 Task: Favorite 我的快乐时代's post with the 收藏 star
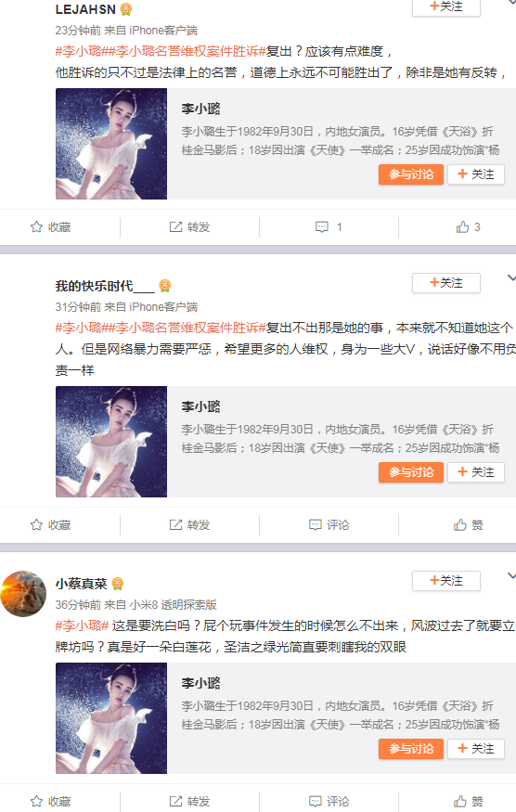pyautogui.click(x=36, y=525)
